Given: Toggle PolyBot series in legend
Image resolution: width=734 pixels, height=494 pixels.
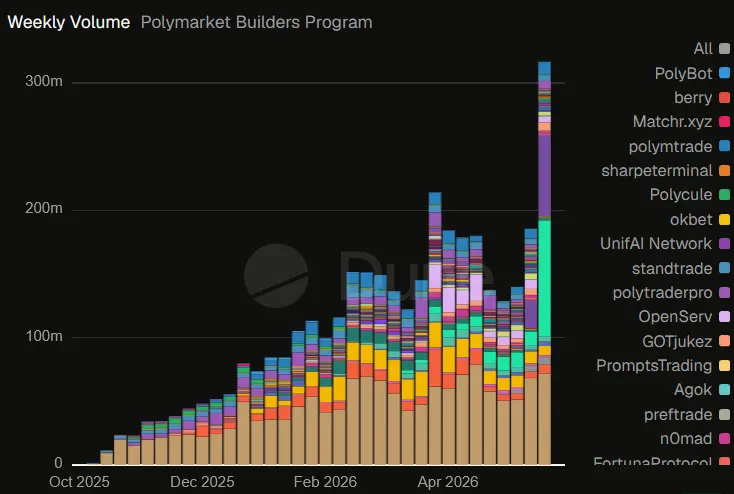Looking at the screenshot, I should [683, 73].
